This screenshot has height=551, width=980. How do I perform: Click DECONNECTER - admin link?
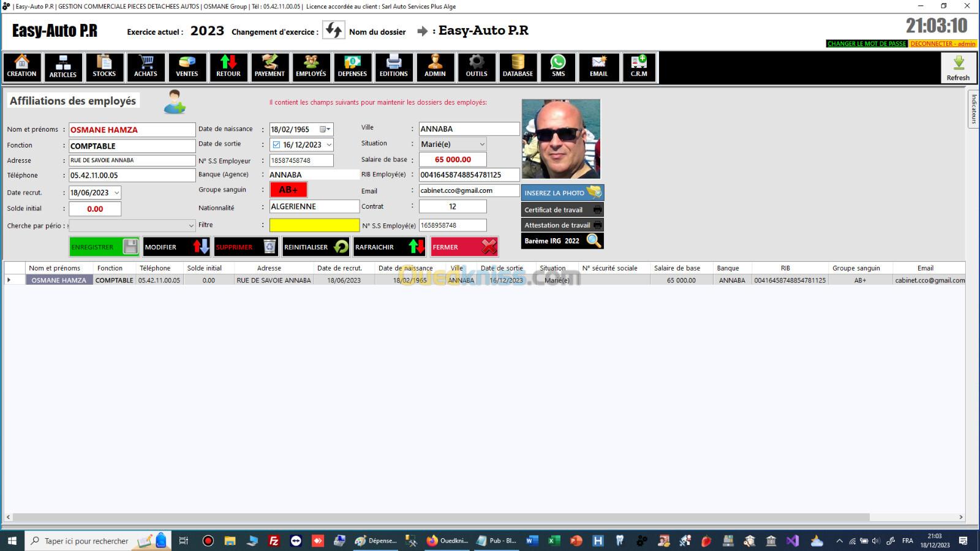(942, 44)
